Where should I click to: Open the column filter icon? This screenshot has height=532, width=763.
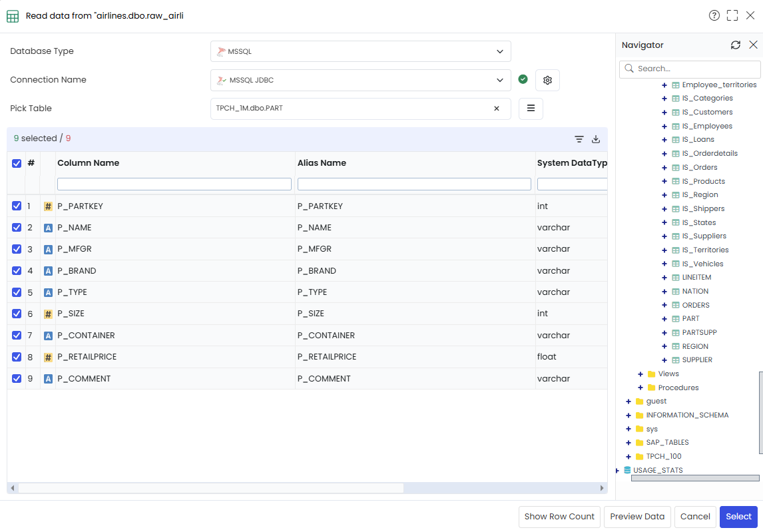pos(579,139)
